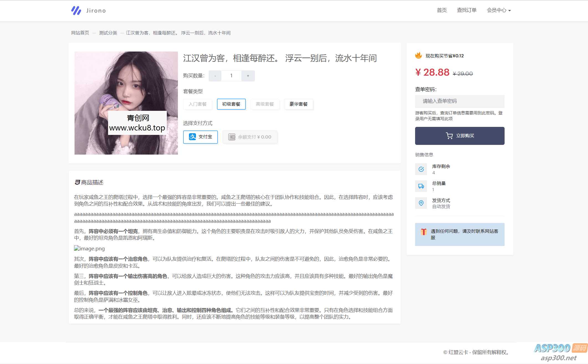588x364 pixels.
Task: Click the balance wallet payment icon
Action: [x=232, y=137]
